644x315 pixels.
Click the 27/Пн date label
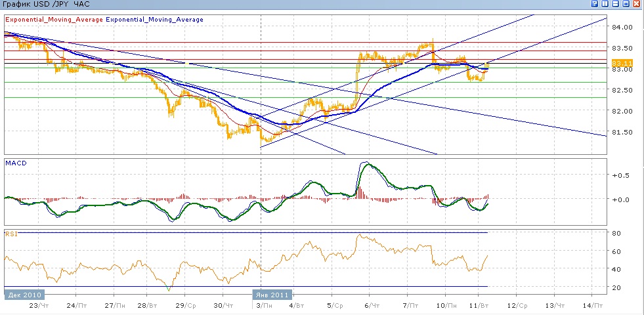[x=114, y=306]
